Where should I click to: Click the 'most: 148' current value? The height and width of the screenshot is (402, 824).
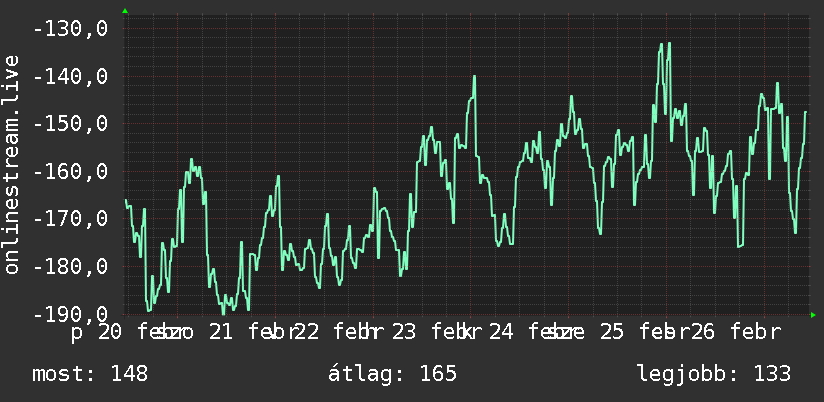[90, 374]
